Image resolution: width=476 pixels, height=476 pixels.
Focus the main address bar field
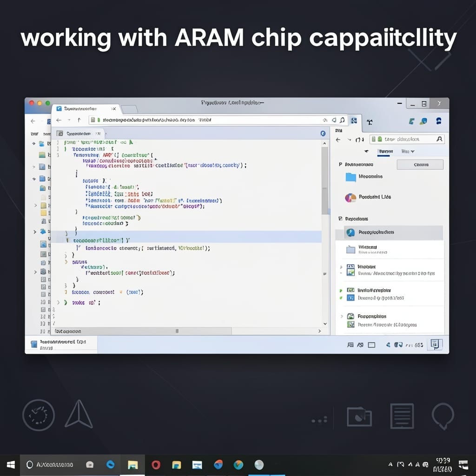(x=218, y=120)
